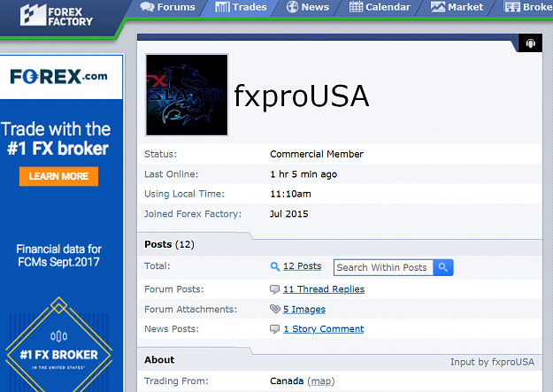The height and width of the screenshot is (392, 553).
Task: Open the Market tab
Action: [457, 7]
